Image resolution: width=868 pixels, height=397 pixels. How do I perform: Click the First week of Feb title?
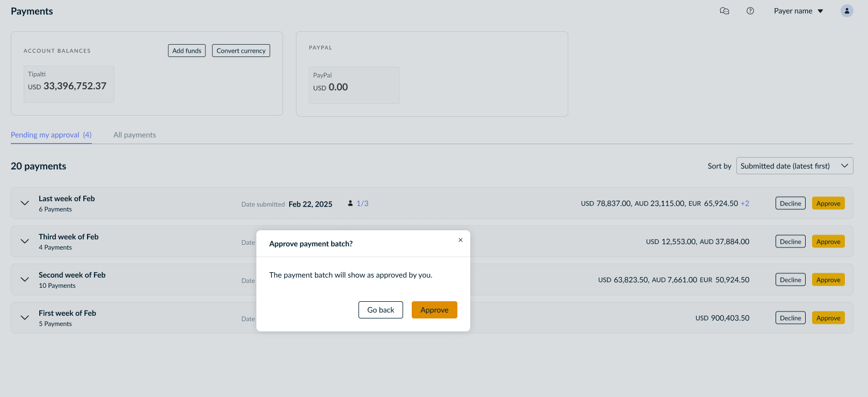pos(67,313)
